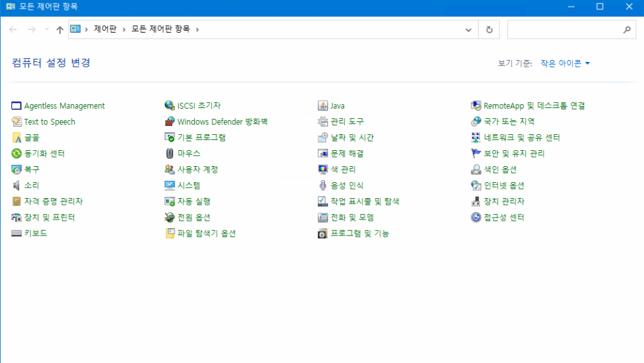
Task: Expand the address bar history dropdown
Action: 468,29
